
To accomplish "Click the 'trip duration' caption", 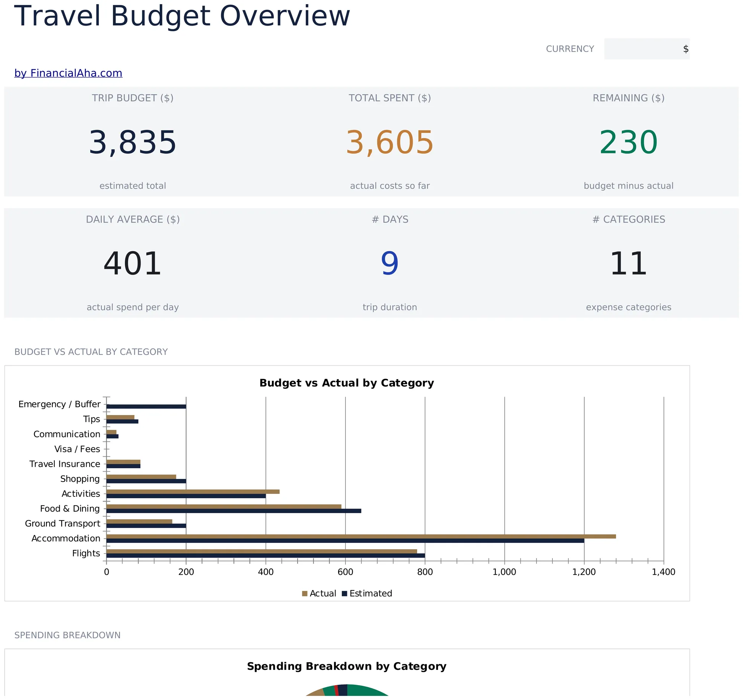I will click(x=390, y=308).
